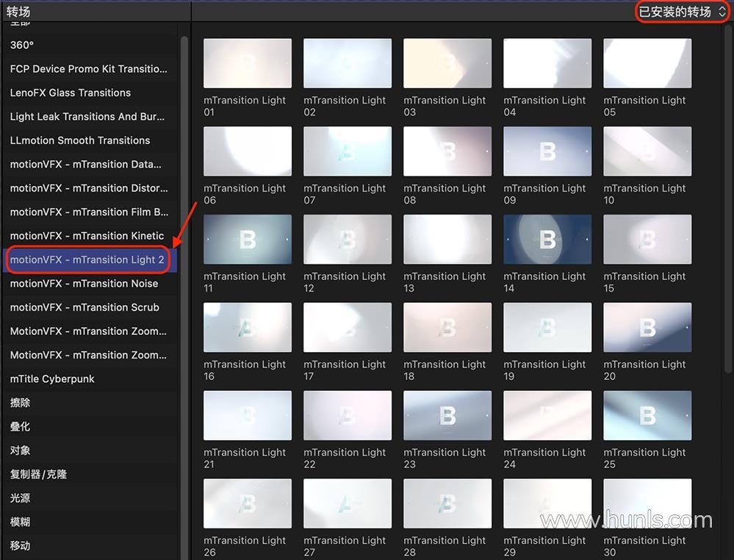734x560 pixels.
Task: Select the mTransition Light 24 thumbnail
Action: pos(547,415)
